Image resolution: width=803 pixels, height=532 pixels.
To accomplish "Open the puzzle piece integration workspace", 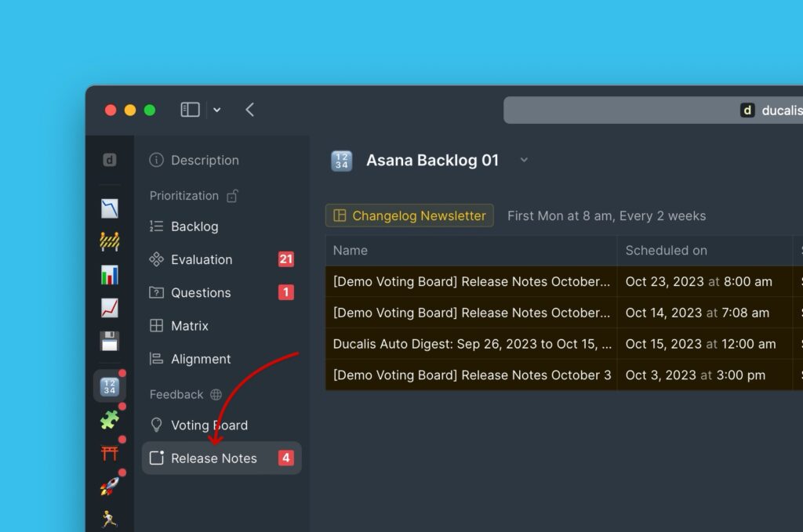I will tap(110, 419).
